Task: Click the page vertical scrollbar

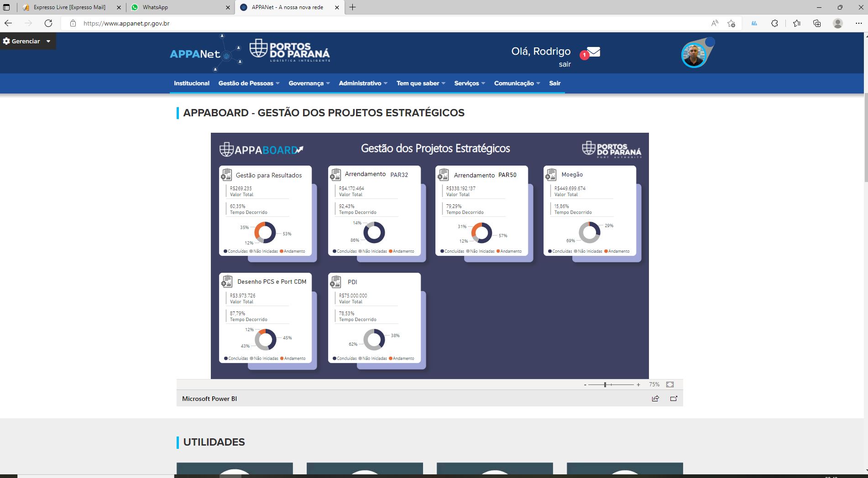Action: pos(866,137)
